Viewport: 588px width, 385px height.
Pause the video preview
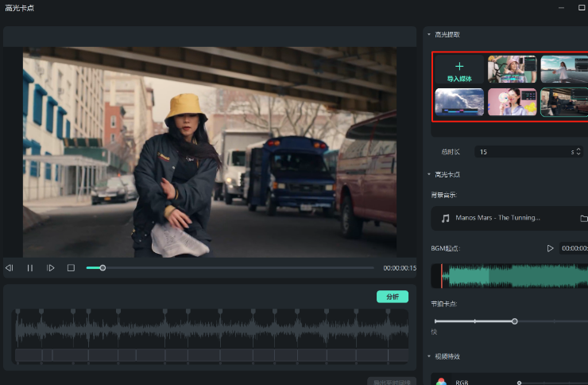pyautogui.click(x=30, y=268)
